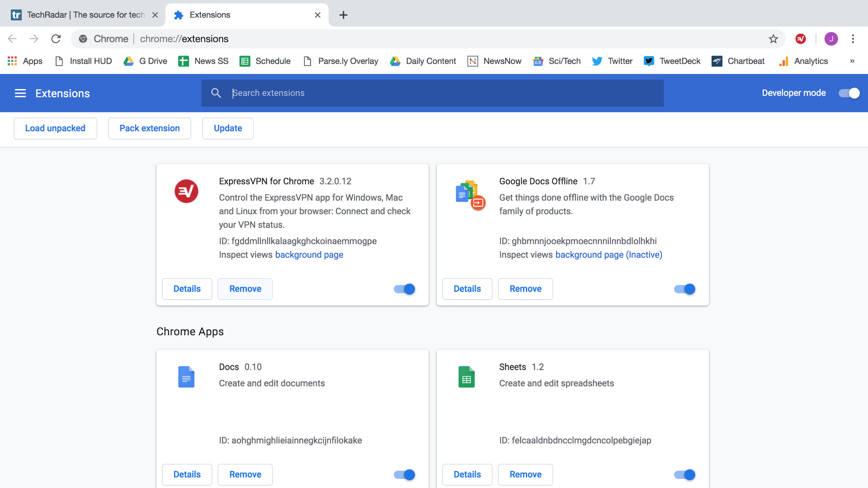Toggle Developer mode switch

[849, 93]
